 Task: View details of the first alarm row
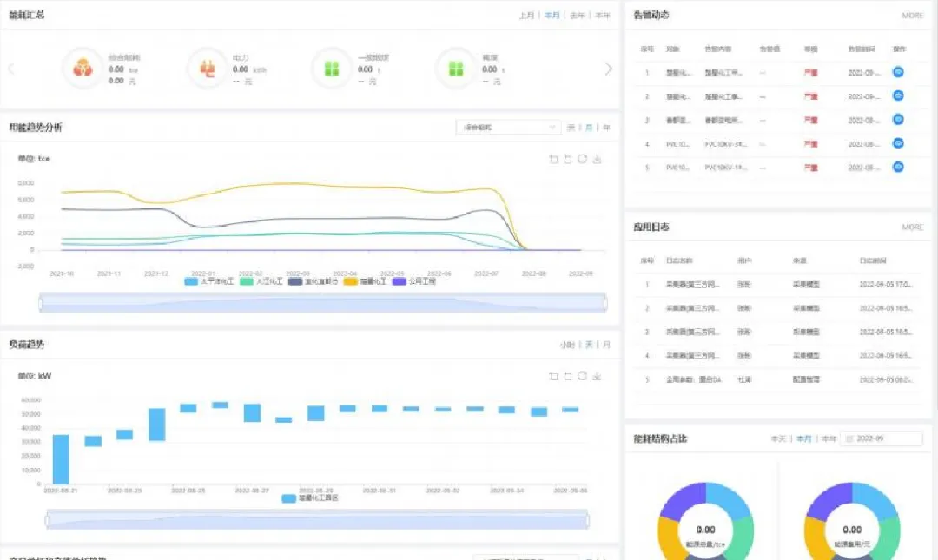898,73
